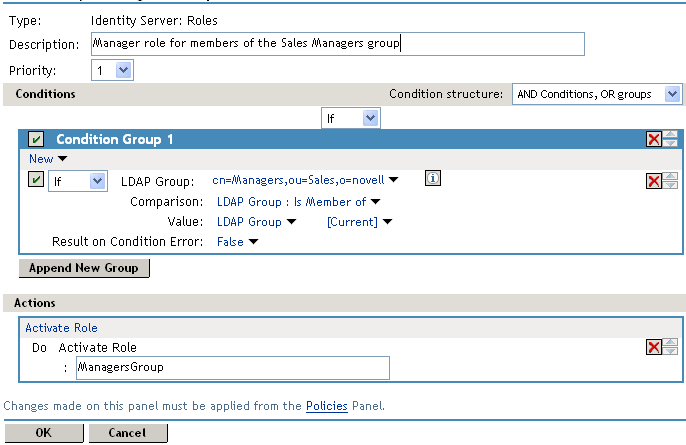Delete the LDAP Group condition row
686x445 pixels.
653,180
